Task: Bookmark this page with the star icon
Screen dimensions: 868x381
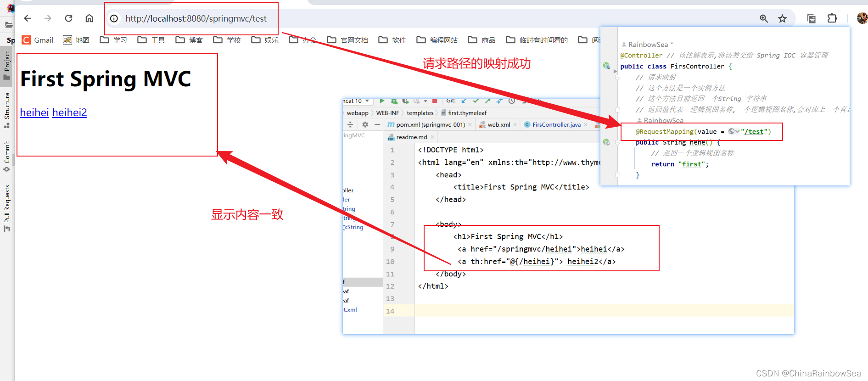Action: 782,18
